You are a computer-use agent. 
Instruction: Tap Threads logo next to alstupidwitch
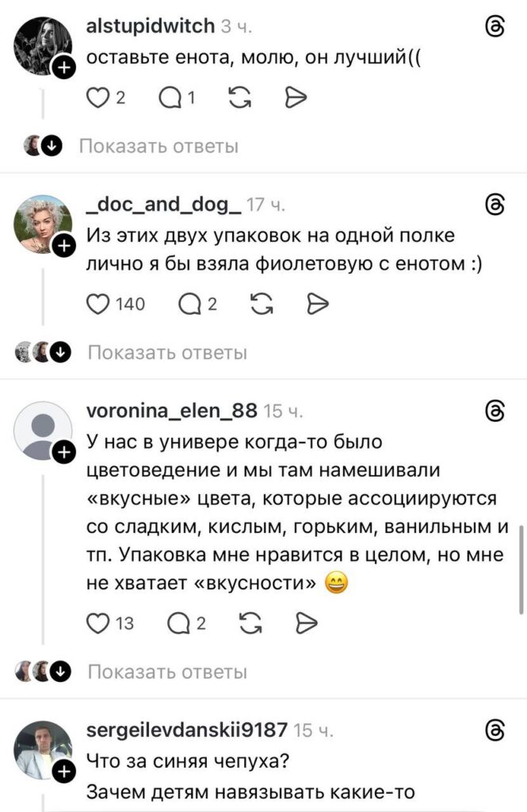coord(494,28)
